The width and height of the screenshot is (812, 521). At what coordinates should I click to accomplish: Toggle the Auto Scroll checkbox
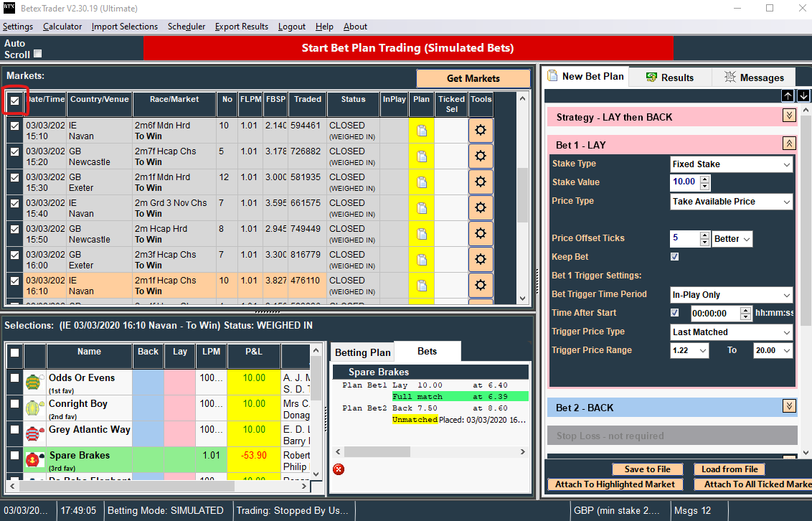[38, 54]
